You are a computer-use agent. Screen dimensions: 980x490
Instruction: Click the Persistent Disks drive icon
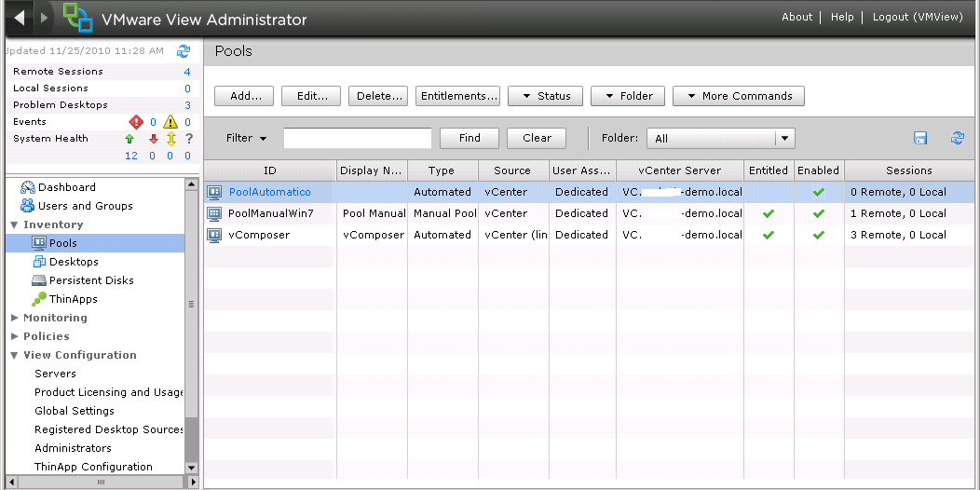[x=39, y=280]
